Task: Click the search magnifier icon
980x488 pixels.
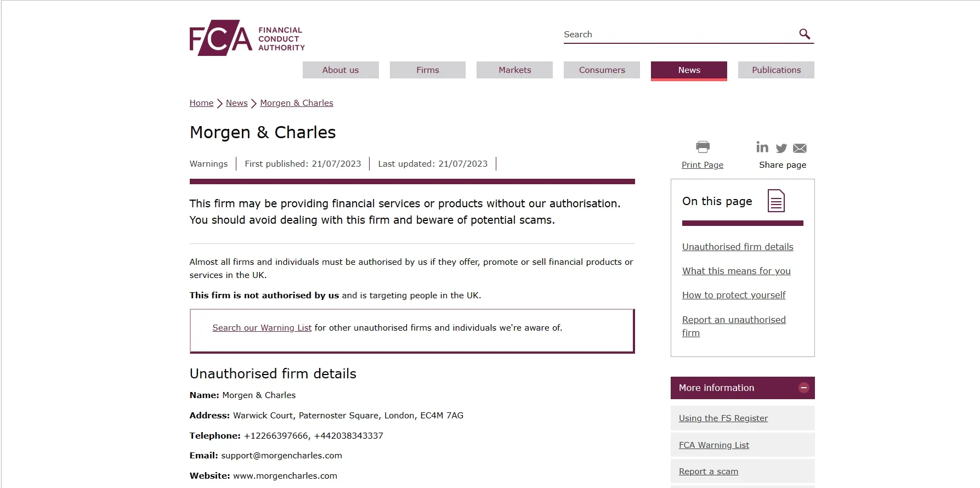Action: (x=805, y=34)
